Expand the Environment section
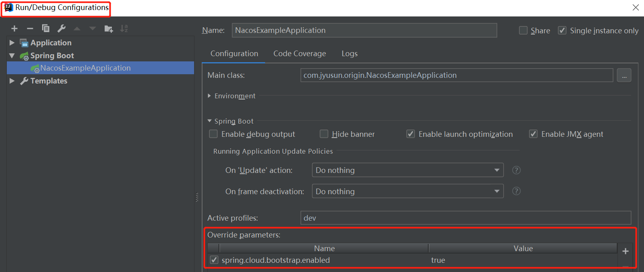Viewport: 644px width, 272px height. [x=209, y=96]
